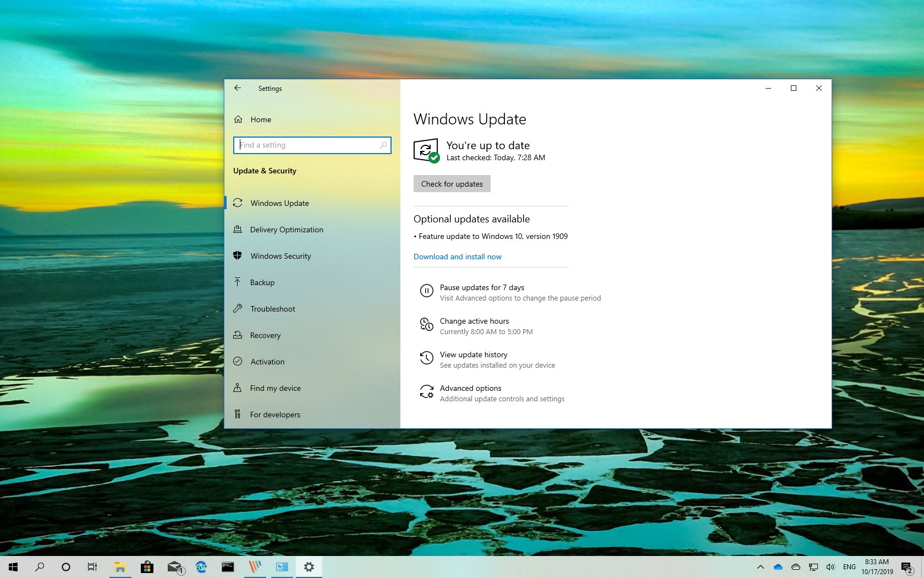Expand hidden icons in system tray
This screenshot has height=578, width=924.
760,567
